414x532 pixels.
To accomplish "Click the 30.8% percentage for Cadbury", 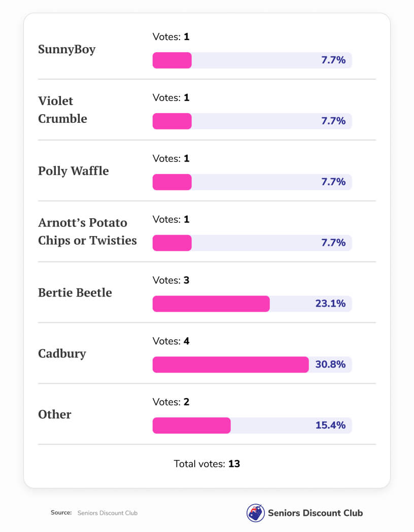I will point(330,364).
